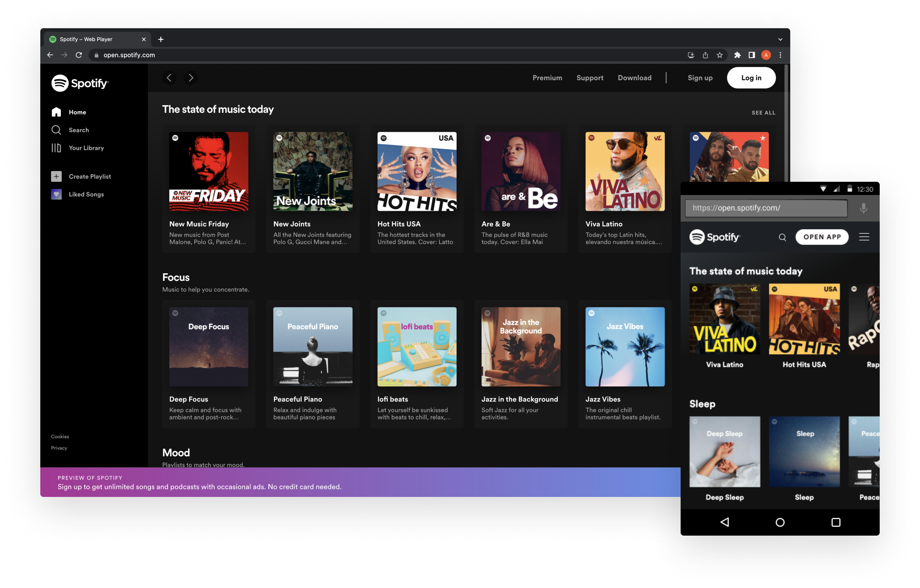
Task: Click the Create Playlist plus icon
Action: 57,176
